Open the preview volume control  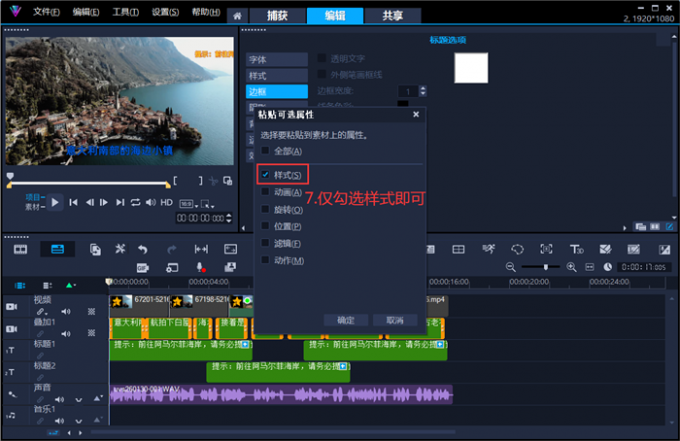pyautogui.click(x=150, y=202)
